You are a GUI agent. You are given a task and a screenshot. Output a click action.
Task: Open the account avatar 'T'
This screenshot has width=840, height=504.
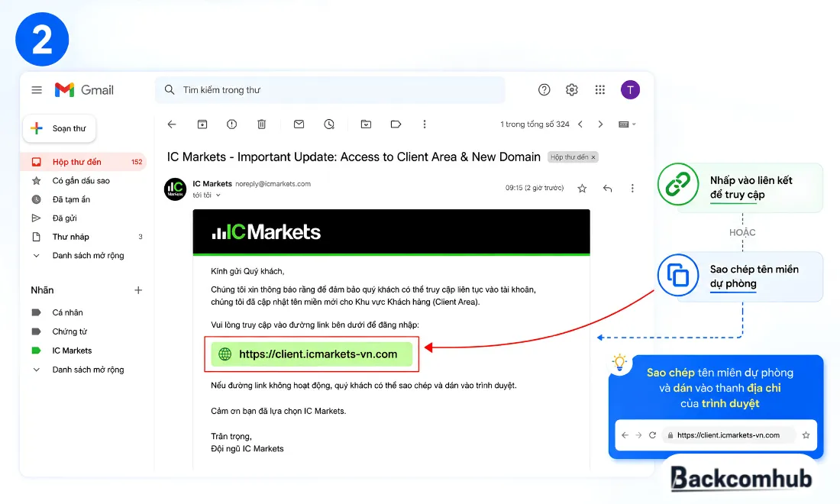(x=630, y=90)
